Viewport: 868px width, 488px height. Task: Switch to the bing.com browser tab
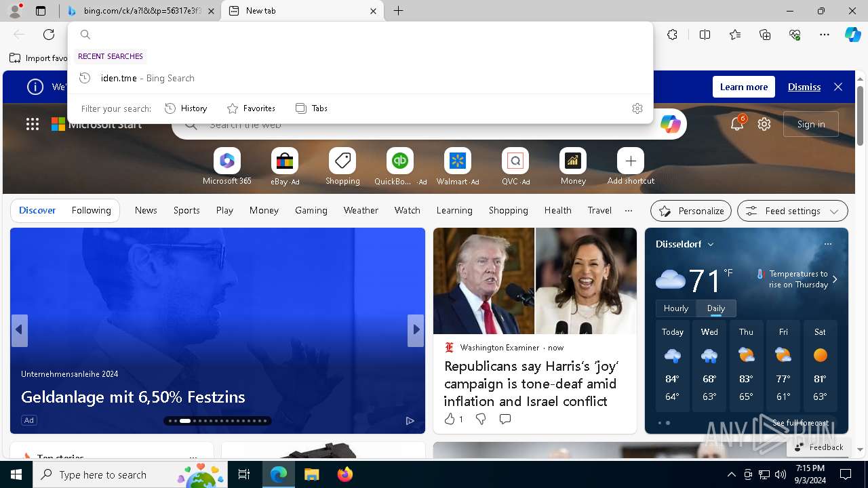(x=140, y=11)
